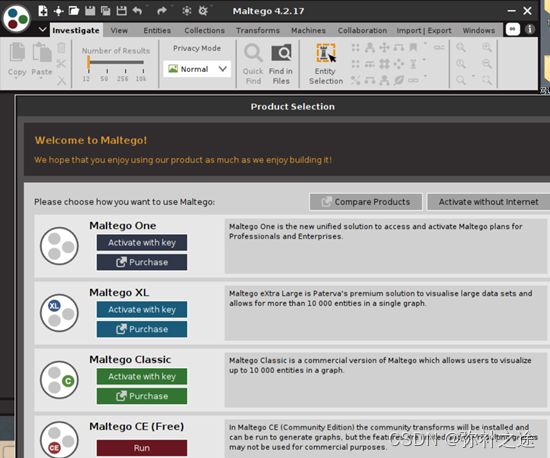This screenshot has height=458, width=550.
Task: Click Maltego Classic Activate with key
Action: pyautogui.click(x=142, y=376)
